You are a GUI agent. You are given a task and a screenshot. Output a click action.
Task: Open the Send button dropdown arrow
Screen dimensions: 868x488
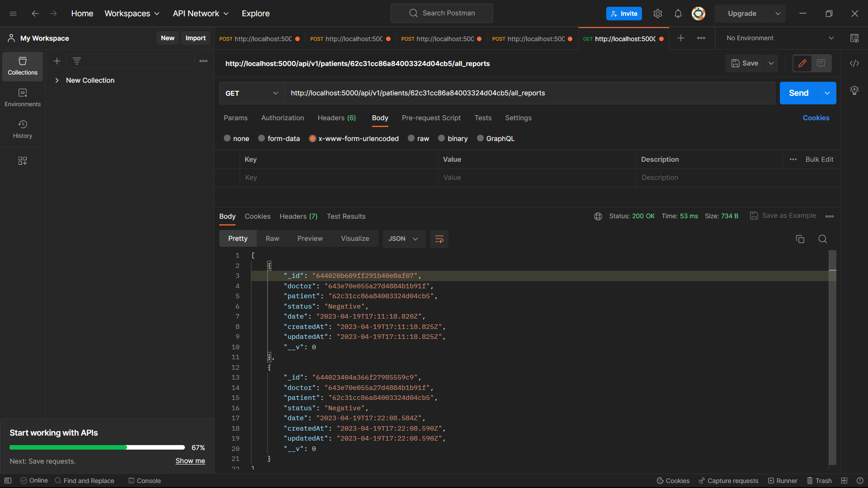(828, 93)
